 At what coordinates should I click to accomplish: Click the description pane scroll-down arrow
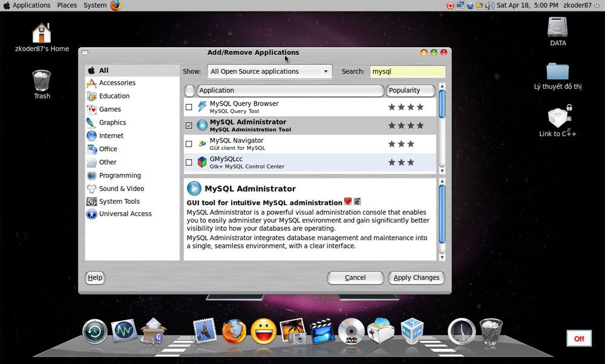[x=442, y=257]
